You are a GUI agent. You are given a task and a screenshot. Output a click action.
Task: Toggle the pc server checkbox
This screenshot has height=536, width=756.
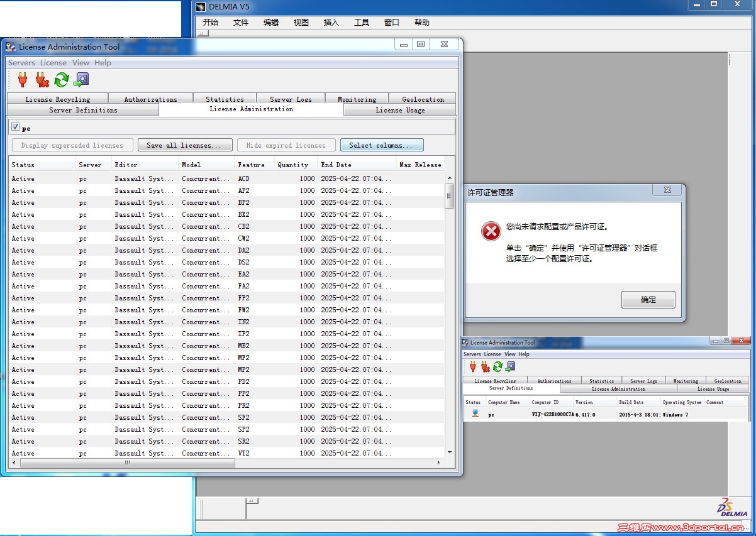[16, 127]
